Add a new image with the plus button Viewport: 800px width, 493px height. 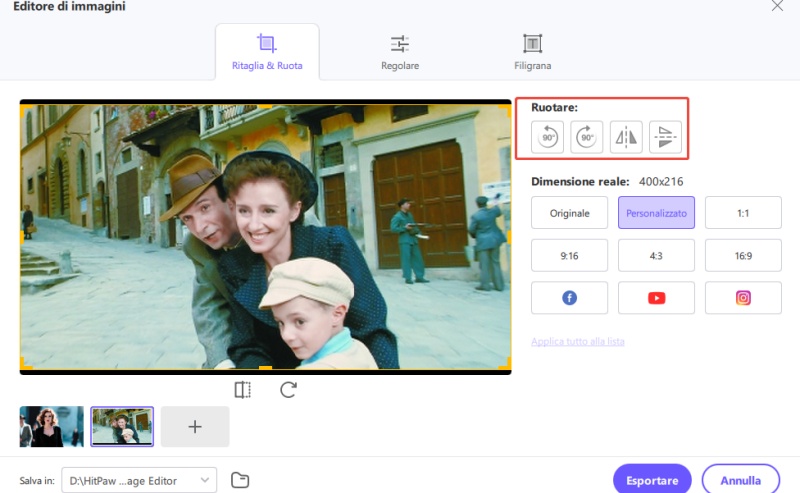[x=195, y=427]
